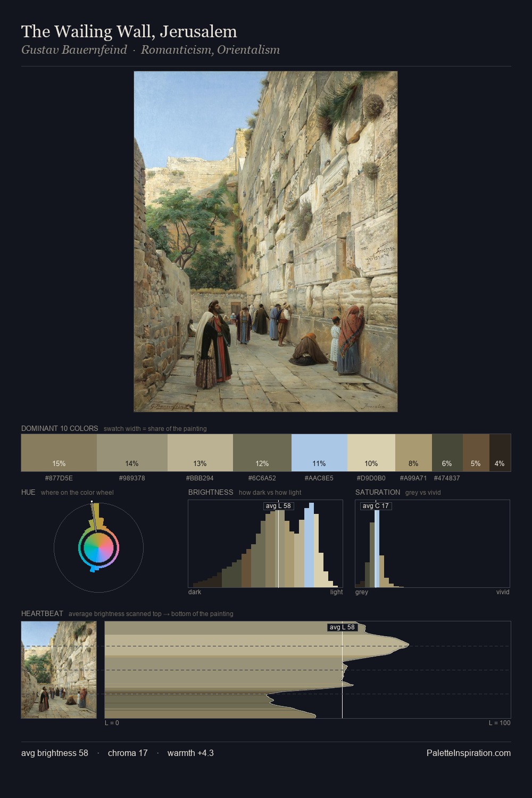The height and width of the screenshot is (798, 532).
Task: Click the blue bar in brightness histogram
Action: [x=310, y=545]
